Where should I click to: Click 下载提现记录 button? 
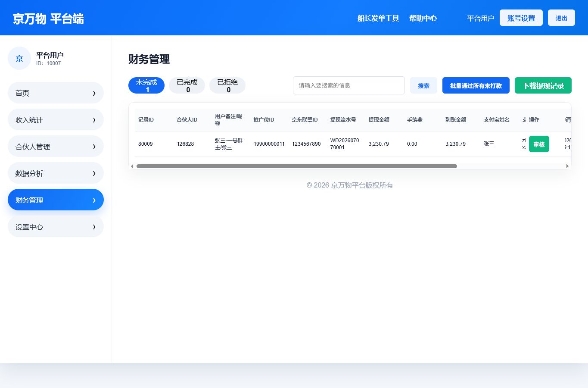(543, 85)
